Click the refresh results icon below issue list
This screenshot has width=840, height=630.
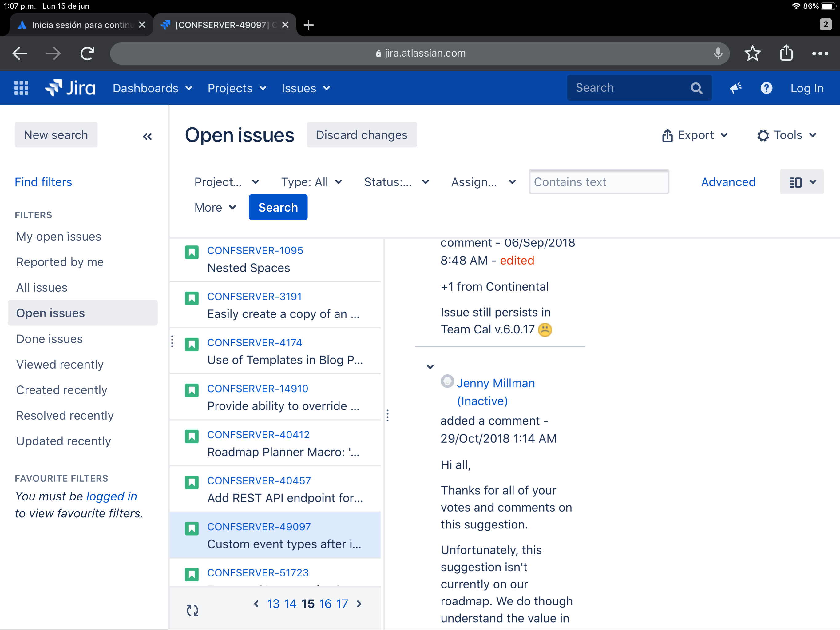tap(192, 610)
